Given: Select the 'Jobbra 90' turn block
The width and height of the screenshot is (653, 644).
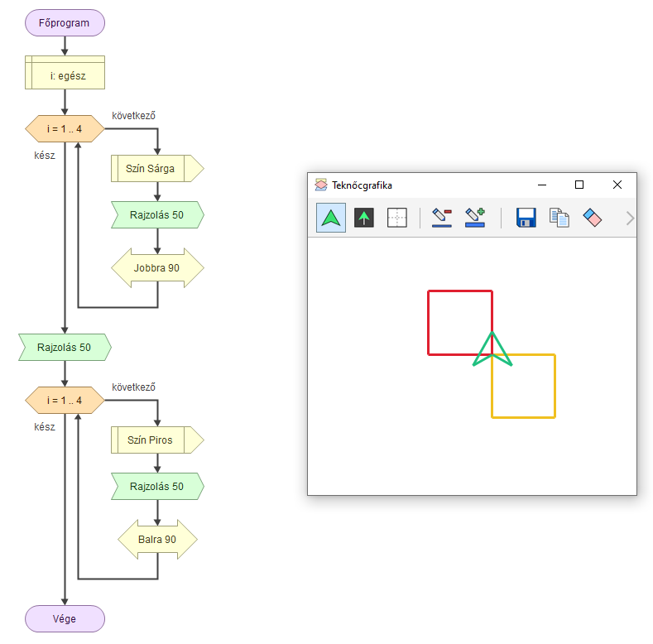Looking at the screenshot, I should tap(157, 268).
